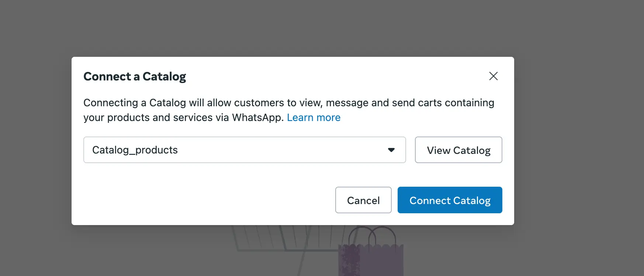This screenshot has width=644, height=276.
Task: Open the Learn more link
Action: click(314, 118)
